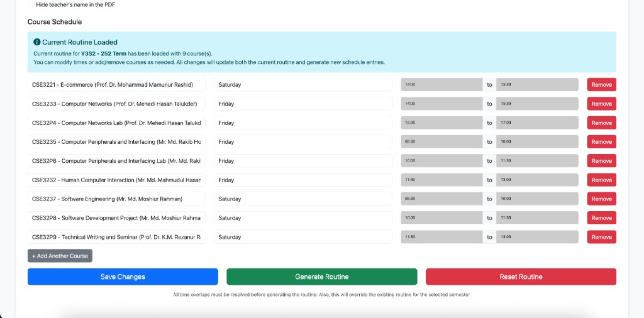644x318 pixels.
Task: Change the day selector for CSE3237 Software Engineering
Action: pyautogui.click(x=303, y=199)
